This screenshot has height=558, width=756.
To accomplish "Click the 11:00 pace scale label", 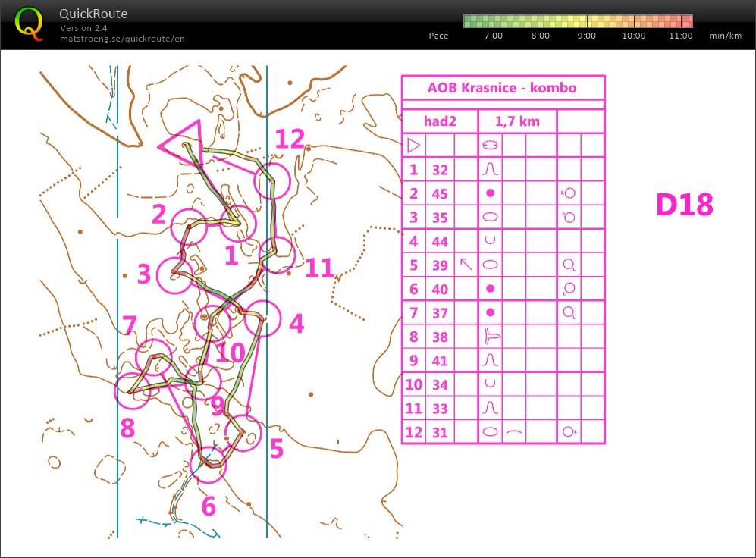I will (x=680, y=36).
